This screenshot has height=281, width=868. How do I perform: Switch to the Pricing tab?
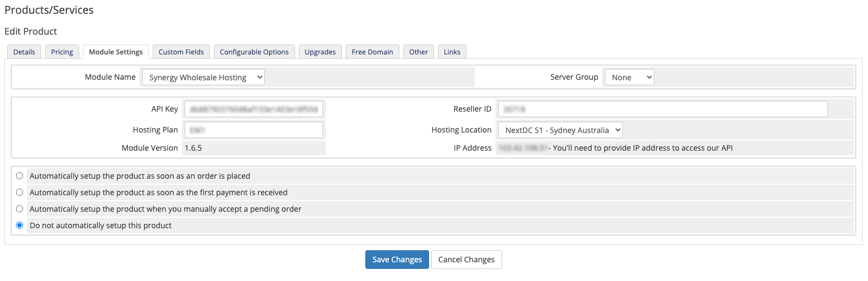pyautogui.click(x=62, y=52)
